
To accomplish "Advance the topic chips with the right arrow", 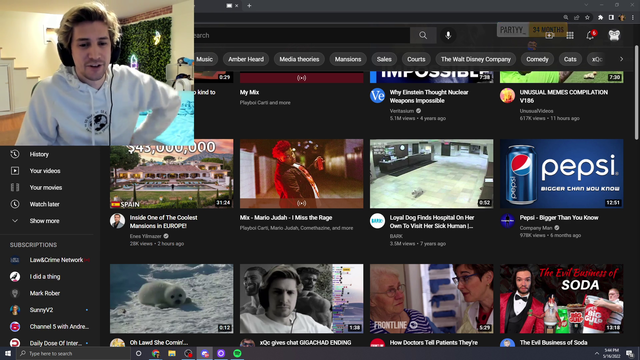I will [621, 59].
